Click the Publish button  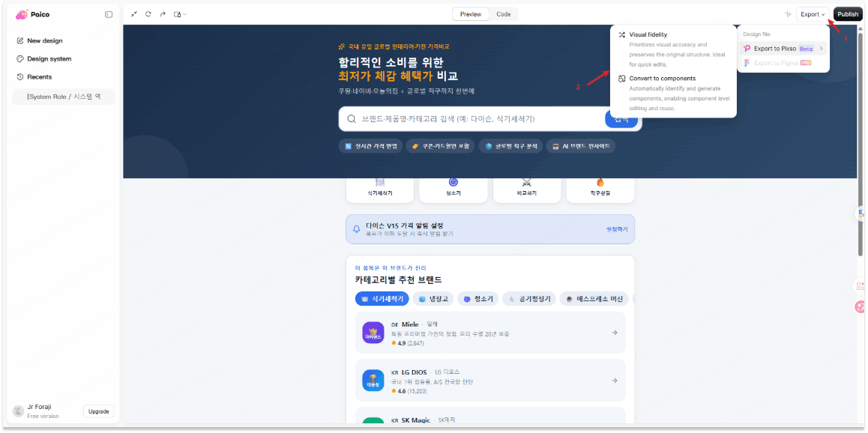tap(848, 14)
